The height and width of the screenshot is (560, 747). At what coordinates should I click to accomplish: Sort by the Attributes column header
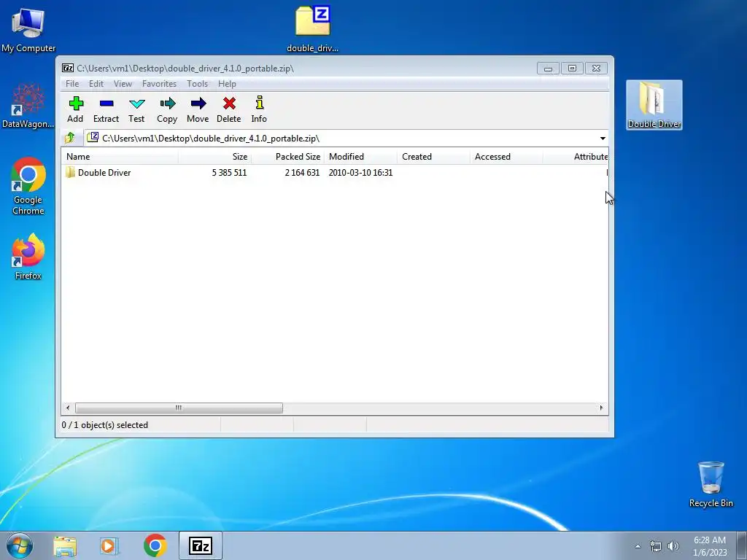point(576,157)
